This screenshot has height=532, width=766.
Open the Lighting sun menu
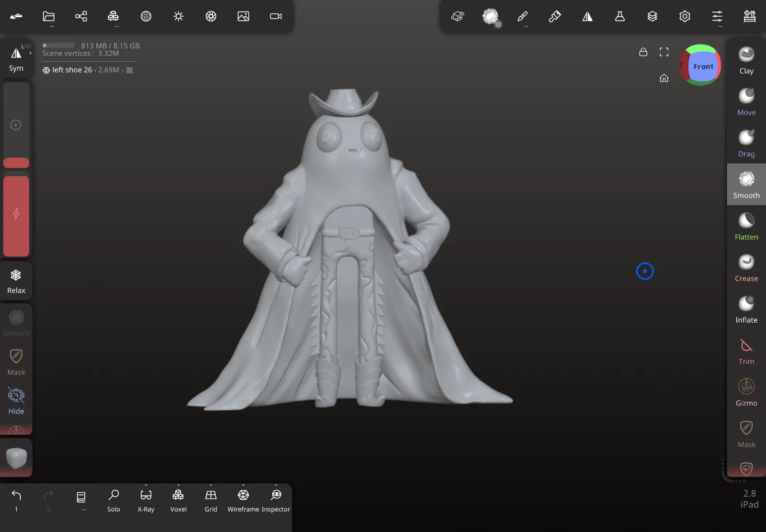(x=179, y=16)
